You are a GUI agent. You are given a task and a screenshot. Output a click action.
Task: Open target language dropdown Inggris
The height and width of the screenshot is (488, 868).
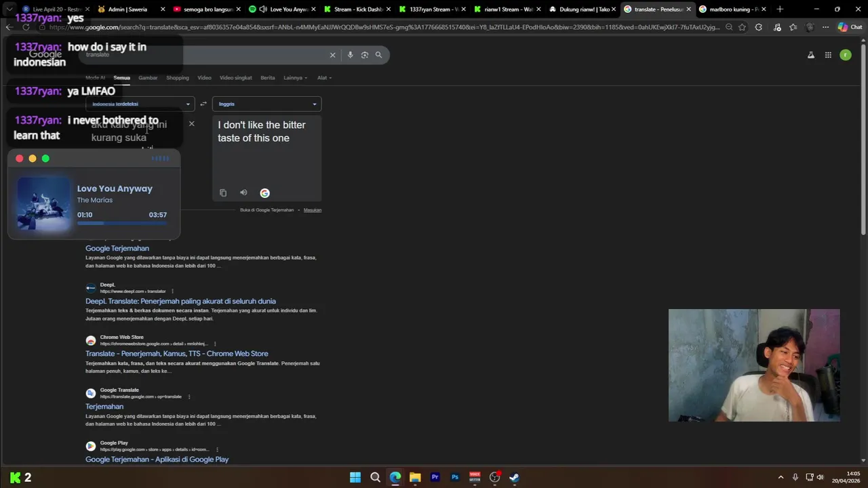(x=267, y=104)
